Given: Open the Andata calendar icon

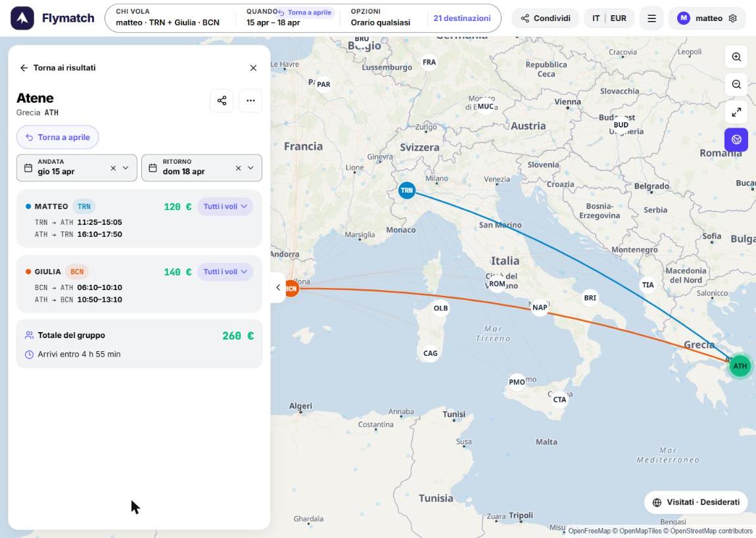Looking at the screenshot, I should click(x=28, y=168).
